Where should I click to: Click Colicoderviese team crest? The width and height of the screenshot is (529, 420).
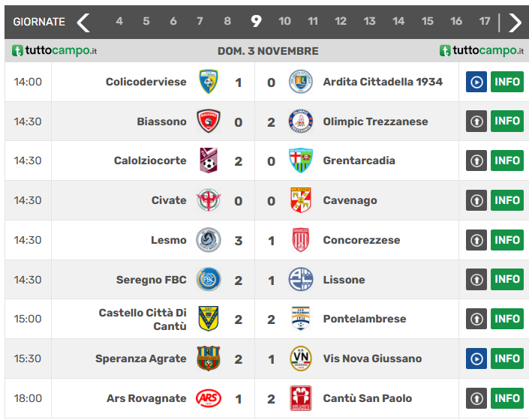point(209,82)
